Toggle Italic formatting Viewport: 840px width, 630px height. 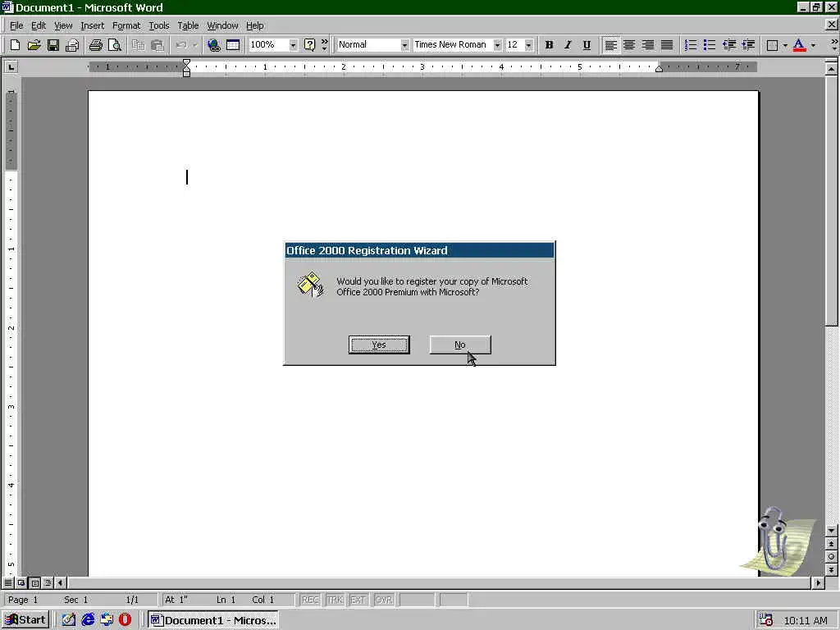[x=568, y=45]
